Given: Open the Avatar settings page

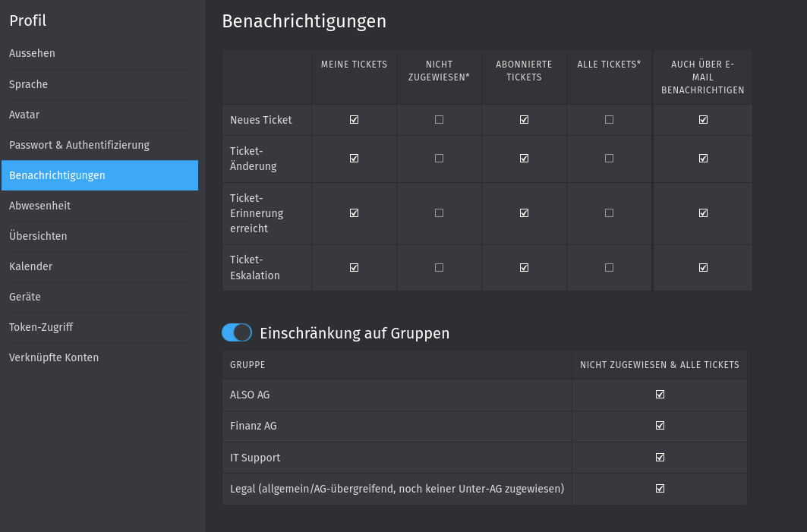Looking at the screenshot, I should click(24, 115).
